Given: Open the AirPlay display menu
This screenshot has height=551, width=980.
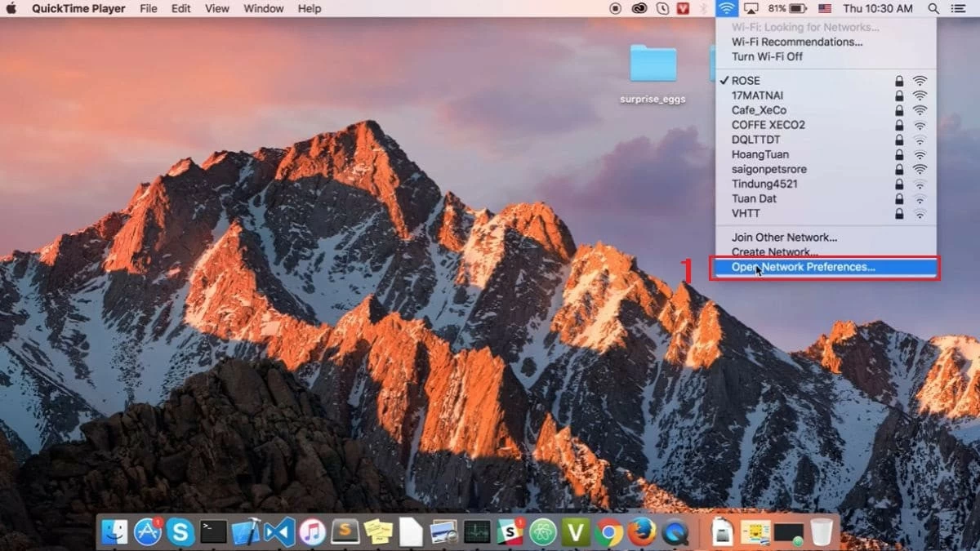Looking at the screenshot, I should (x=751, y=8).
